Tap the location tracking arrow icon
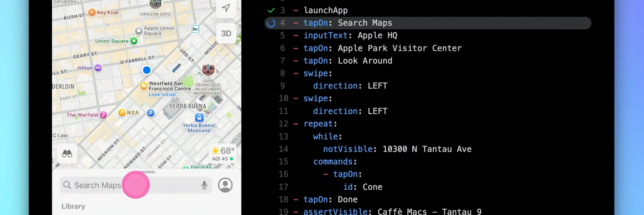This screenshot has height=215, width=644. click(226, 8)
